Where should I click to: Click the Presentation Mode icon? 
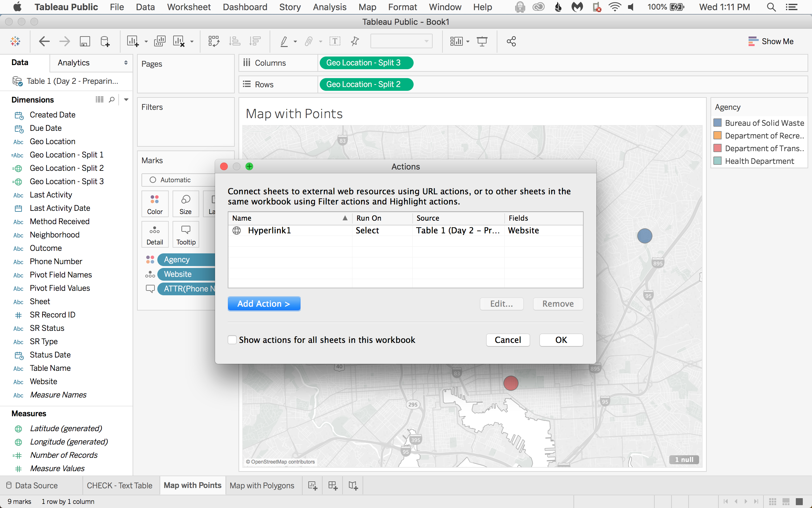click(482, 41)
